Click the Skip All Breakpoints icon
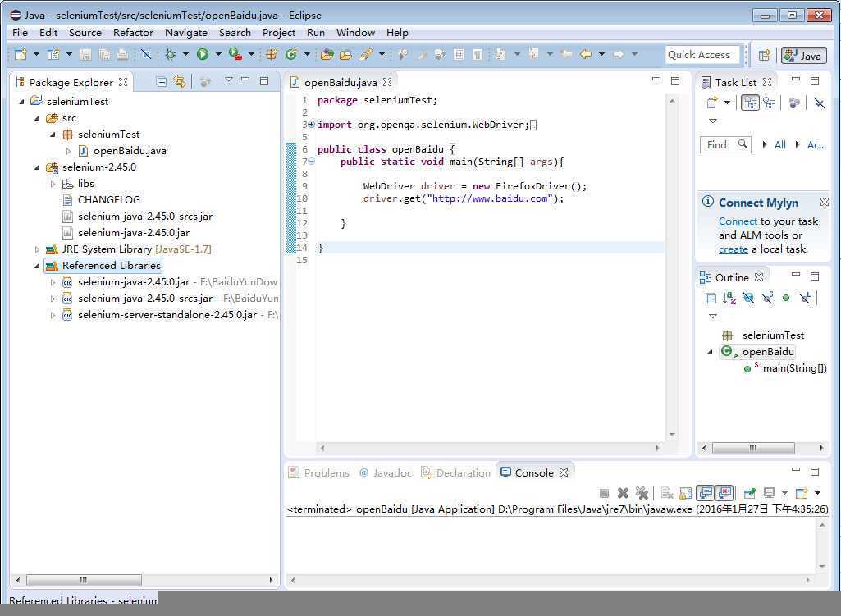This screenshot has height=616, width=841. point(146,54)
